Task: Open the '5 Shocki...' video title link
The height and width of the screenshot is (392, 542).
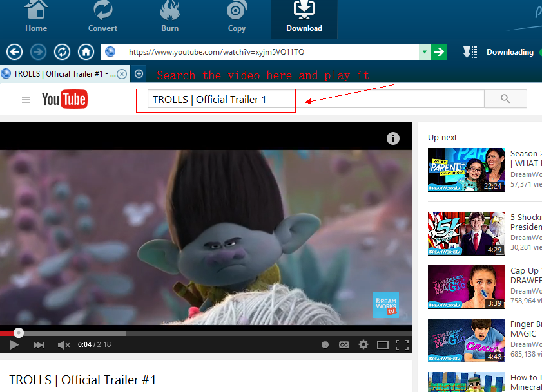Action: pos(526,221)
